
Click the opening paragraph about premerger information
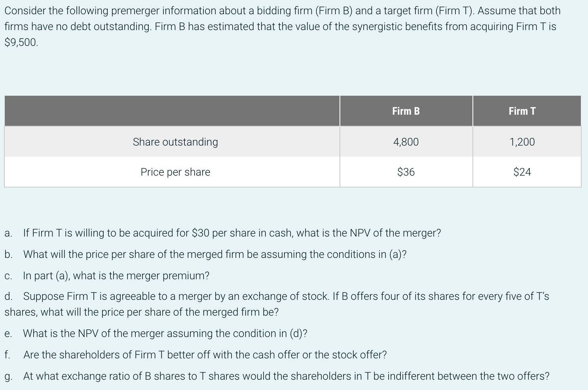coord(283,27)
